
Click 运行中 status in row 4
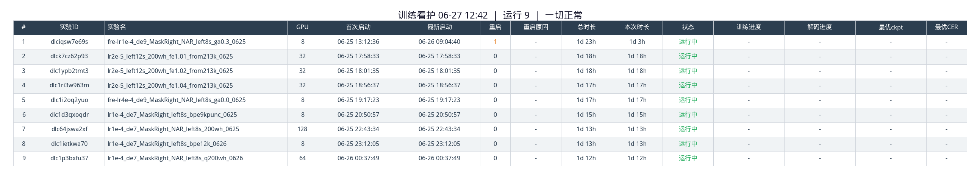click(688, 85)
